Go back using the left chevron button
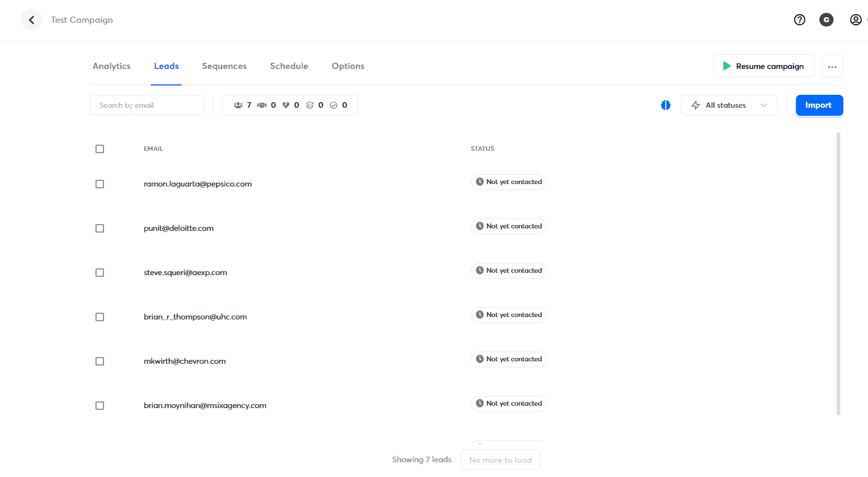 pos(31,20)
